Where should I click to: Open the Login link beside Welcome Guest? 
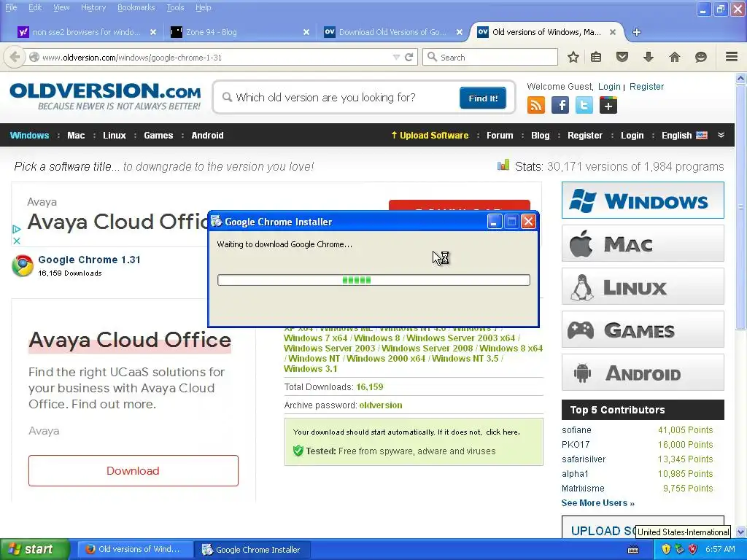(609, 87)
